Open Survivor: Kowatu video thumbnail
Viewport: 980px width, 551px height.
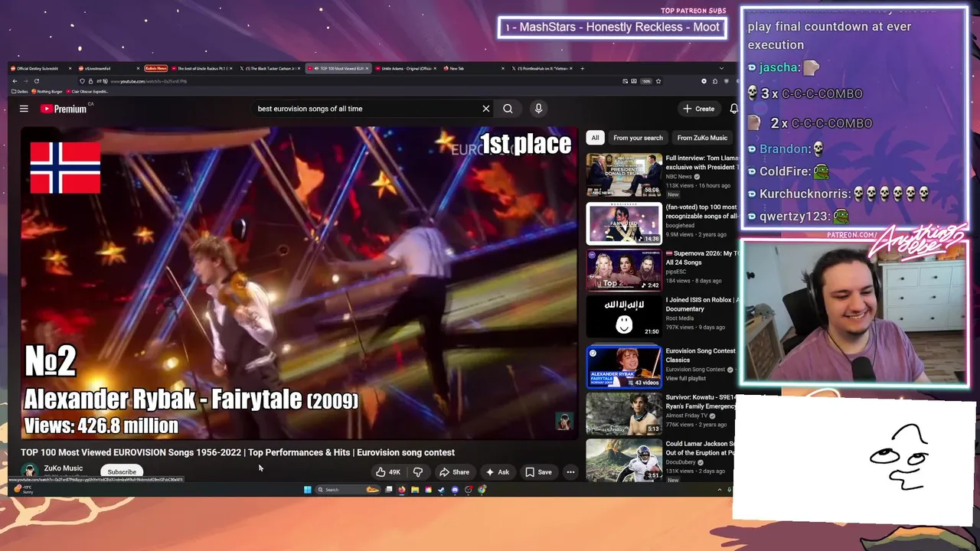tap(624, 414)
